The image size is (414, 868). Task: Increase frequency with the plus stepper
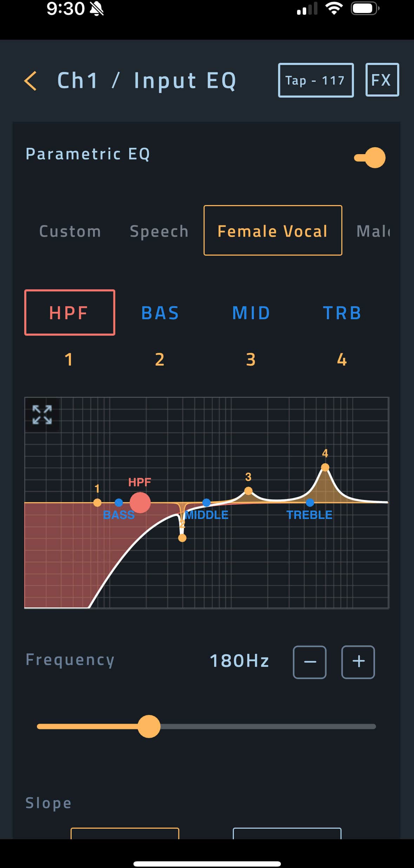358,662
